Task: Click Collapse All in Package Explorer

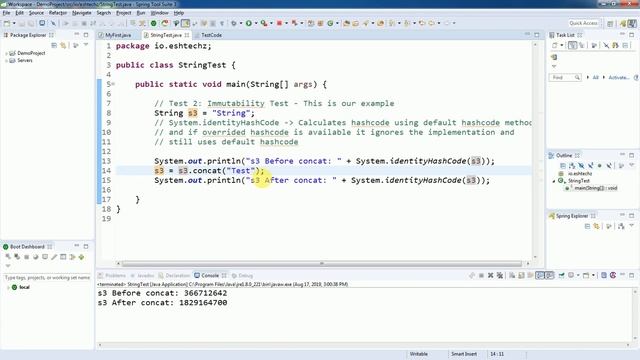Action: click(54, 45)
